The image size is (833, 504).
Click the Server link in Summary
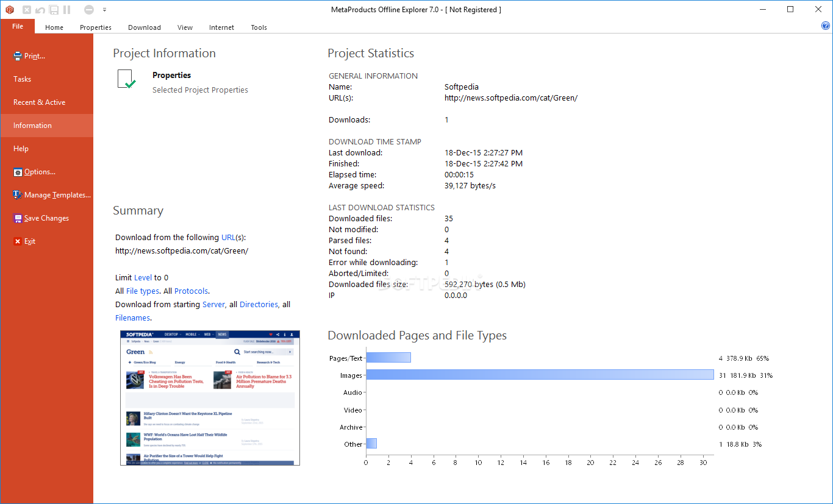click(213, 305)
